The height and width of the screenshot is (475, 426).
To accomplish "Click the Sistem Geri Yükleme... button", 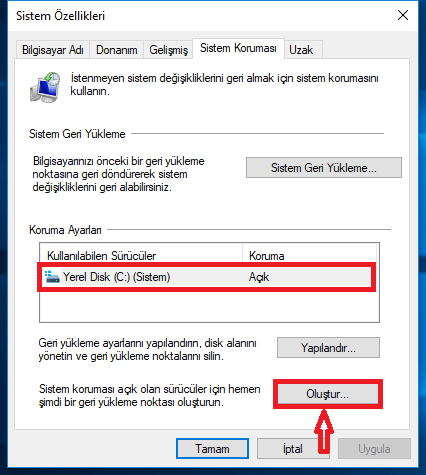I will click(324, 168).
